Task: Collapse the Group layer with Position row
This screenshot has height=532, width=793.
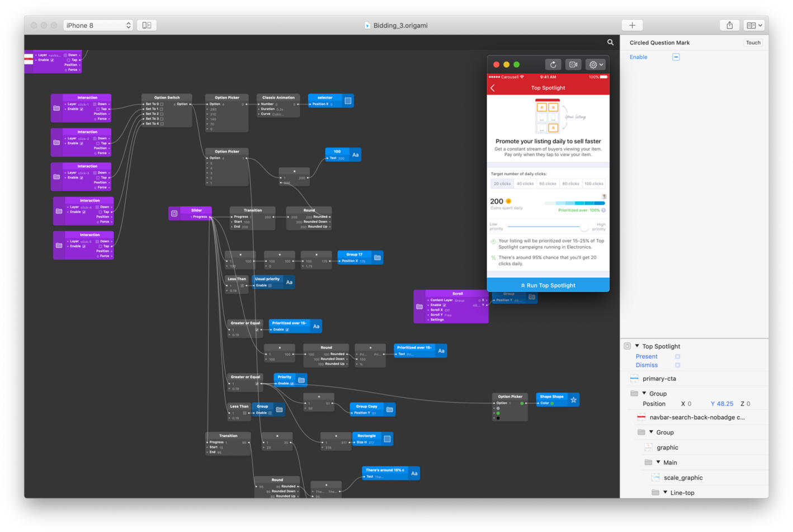Action: click(644, 393)
